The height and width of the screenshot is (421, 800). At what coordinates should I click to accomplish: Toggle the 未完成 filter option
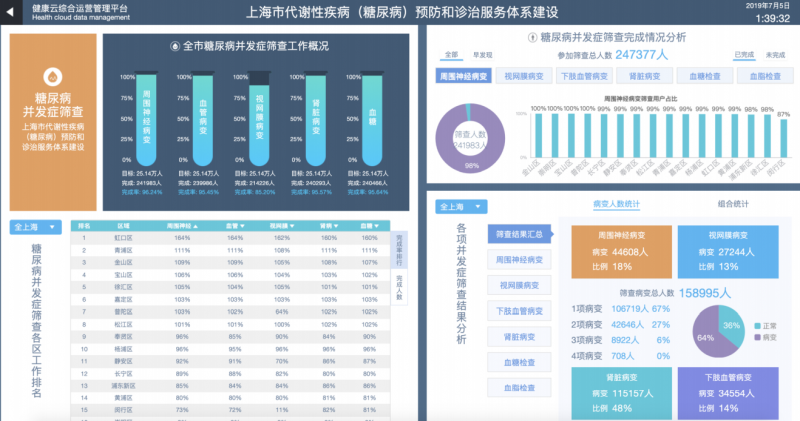[774, 55]
